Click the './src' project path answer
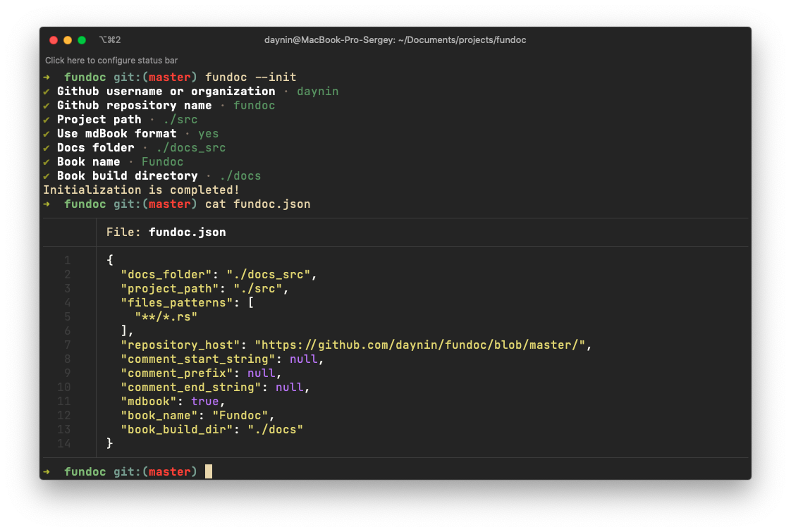This screenshot has height=532, width=791. [x=180, y=120]
